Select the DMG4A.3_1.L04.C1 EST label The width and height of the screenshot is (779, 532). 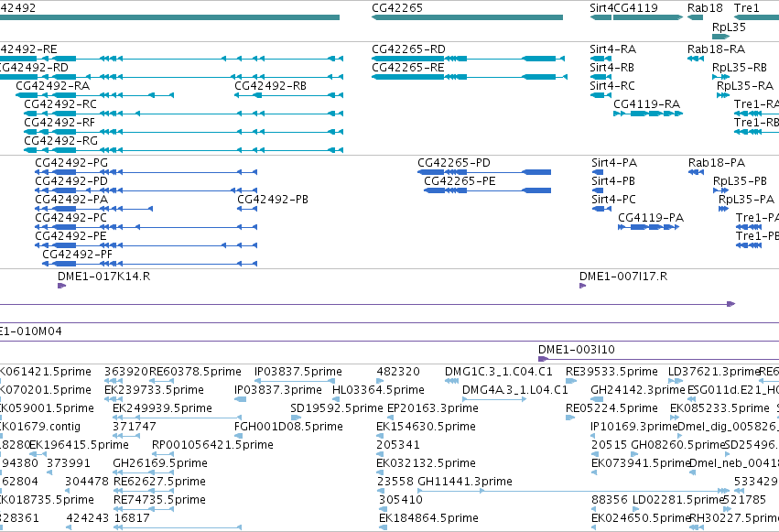point(514,390)
